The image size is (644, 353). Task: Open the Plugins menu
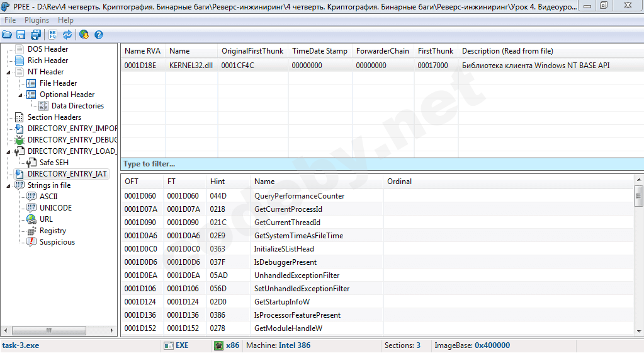pos(37,20)
